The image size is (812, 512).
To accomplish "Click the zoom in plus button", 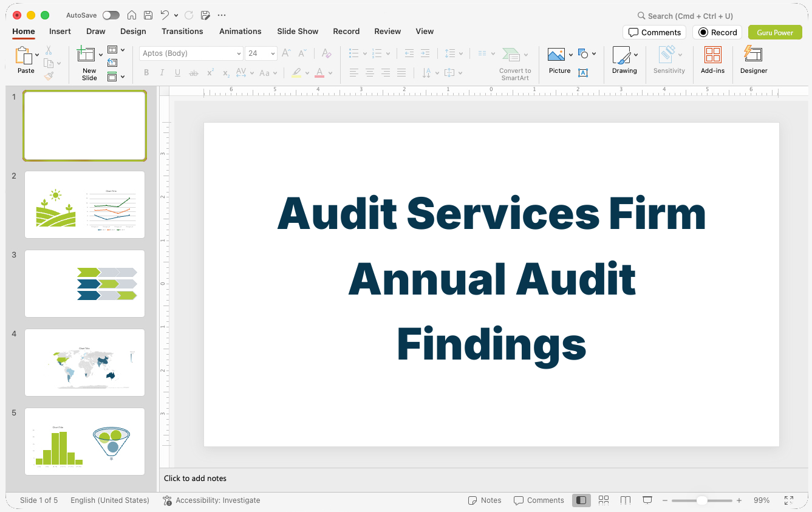I will click(739, 500).
